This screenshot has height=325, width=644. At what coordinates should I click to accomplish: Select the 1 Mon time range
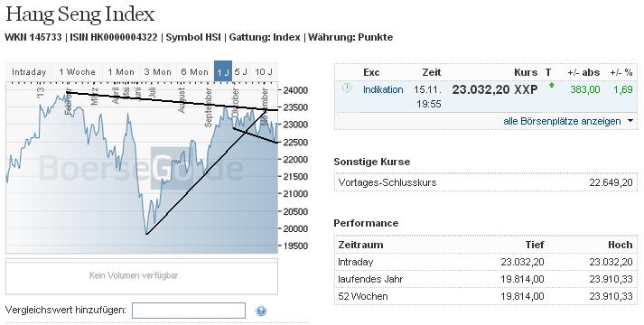(x=121, y=72)
